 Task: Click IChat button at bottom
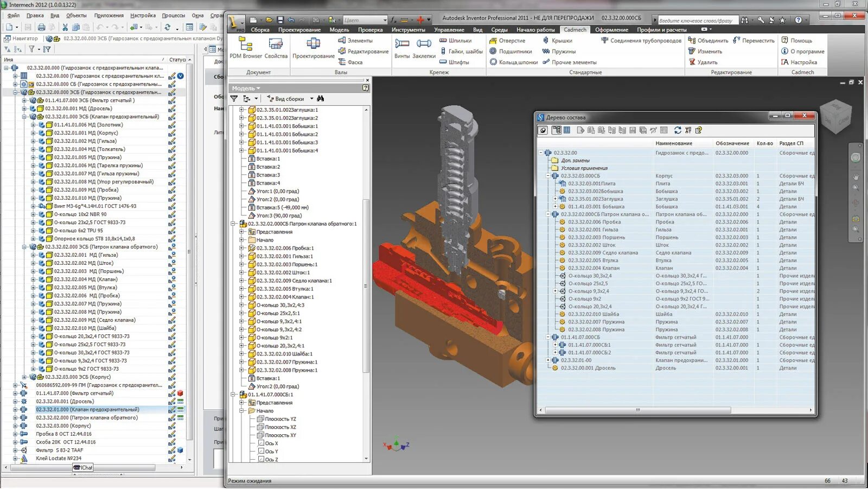click(83, 468)
